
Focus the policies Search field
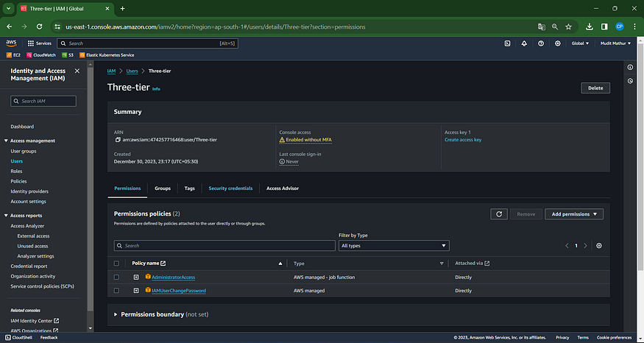click(x=224, y=246)
